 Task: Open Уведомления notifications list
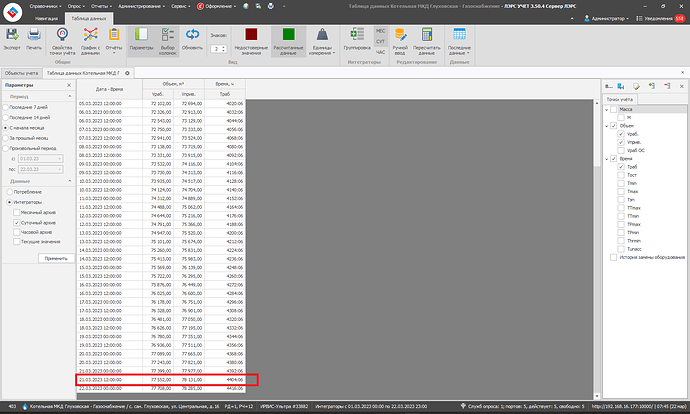[661, 18]
